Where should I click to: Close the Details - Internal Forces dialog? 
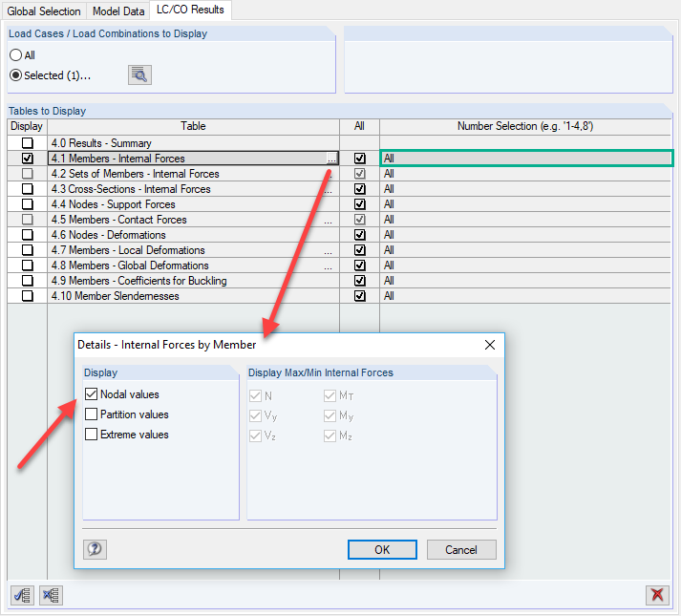pyautogui.click(x=489, y=345)
